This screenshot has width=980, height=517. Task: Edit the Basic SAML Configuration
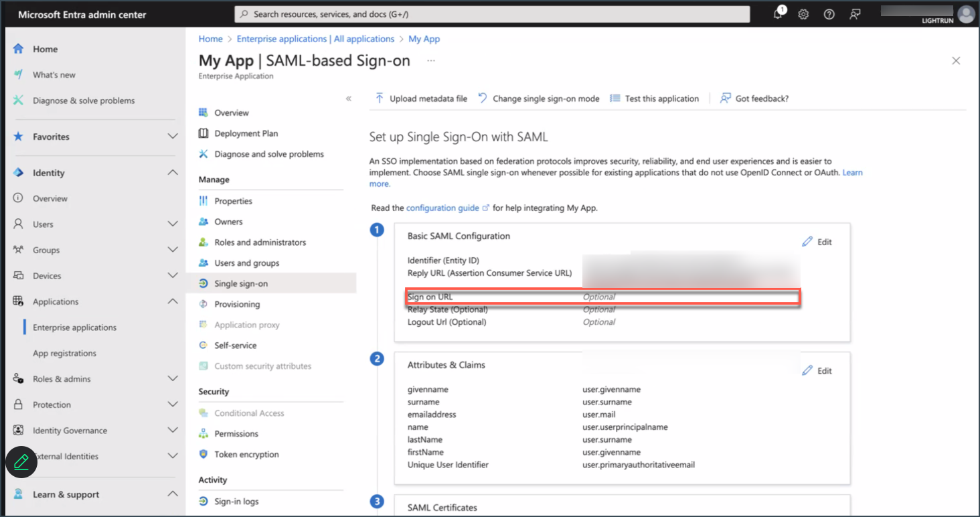pyautogui.click(x=817, y=242)
